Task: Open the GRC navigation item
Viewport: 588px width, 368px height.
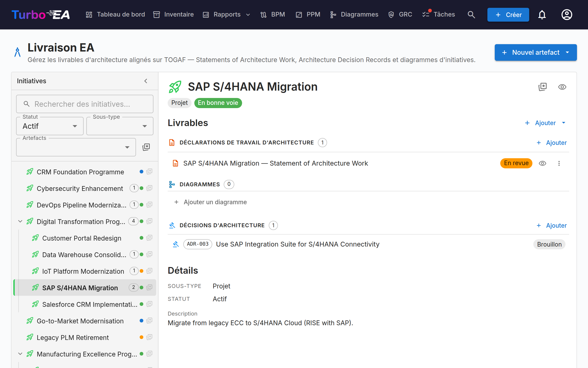Action: tap(400, 14)
